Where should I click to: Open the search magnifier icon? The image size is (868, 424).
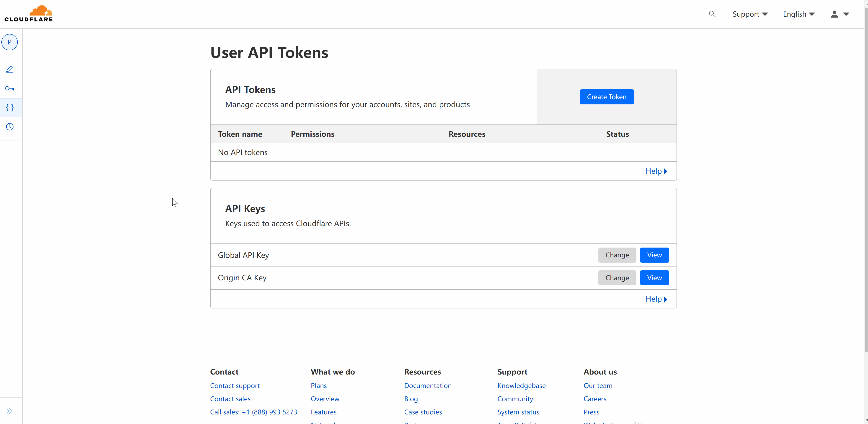(x=712, y=14)
